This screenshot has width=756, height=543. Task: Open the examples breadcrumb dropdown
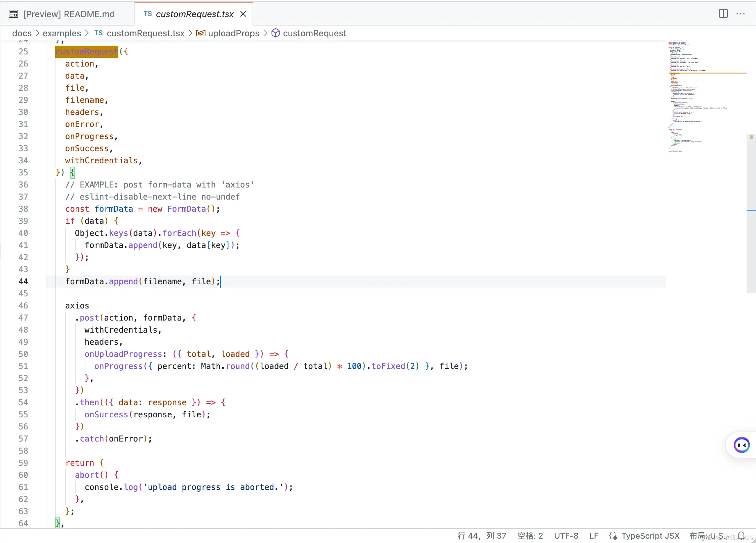click(62, 33)
